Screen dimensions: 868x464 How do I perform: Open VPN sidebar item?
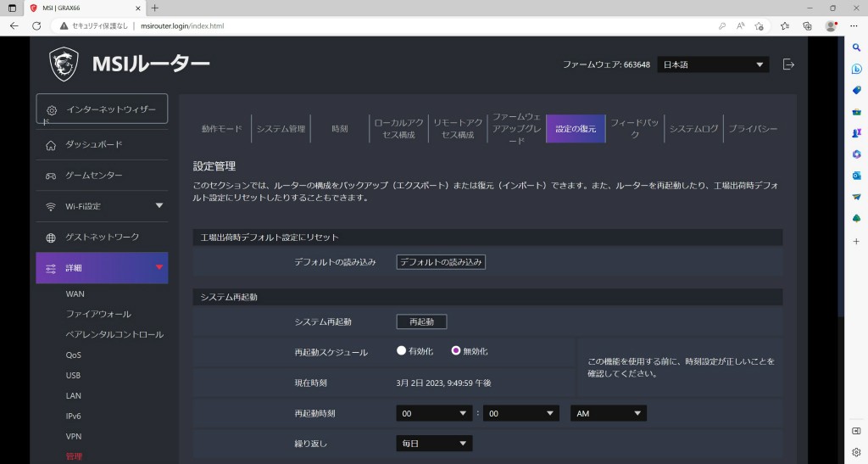tap(74, 436)
